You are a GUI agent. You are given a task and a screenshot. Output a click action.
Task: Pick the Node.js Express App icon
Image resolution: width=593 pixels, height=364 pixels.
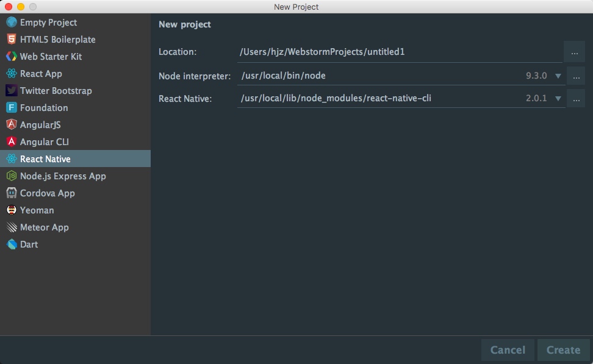point(12,176)
